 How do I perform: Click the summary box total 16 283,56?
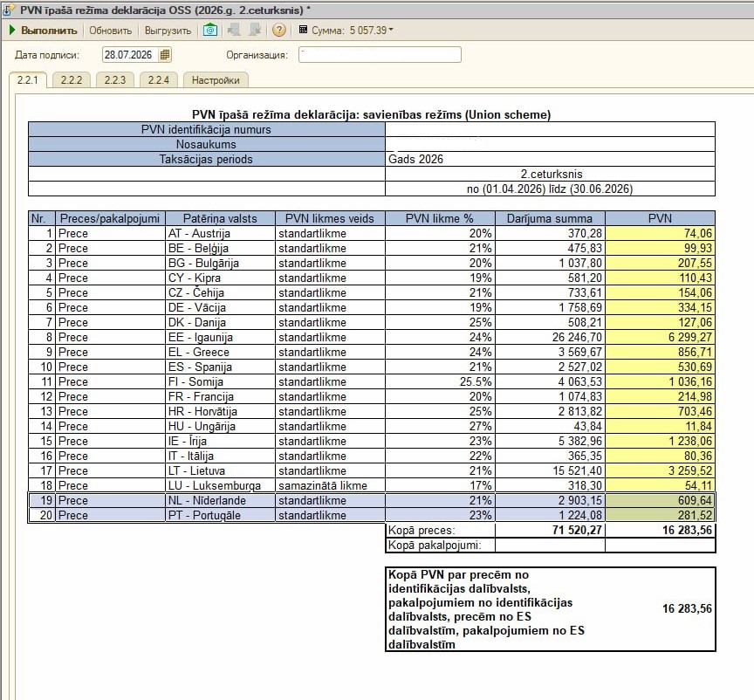pyautogui.click(x=687, y=609)
